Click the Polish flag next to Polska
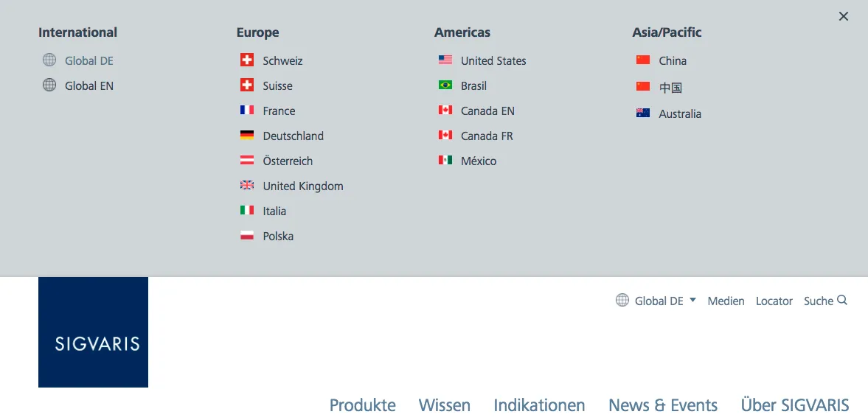Image resolution: width=868 pixels, height=420 pixels. (247, 236)
